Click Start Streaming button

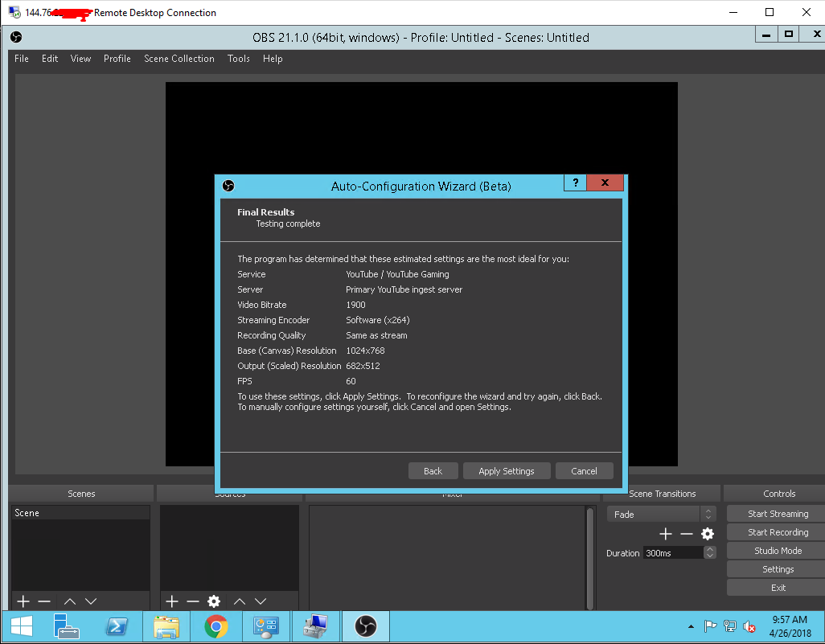(x=778, y=514)
